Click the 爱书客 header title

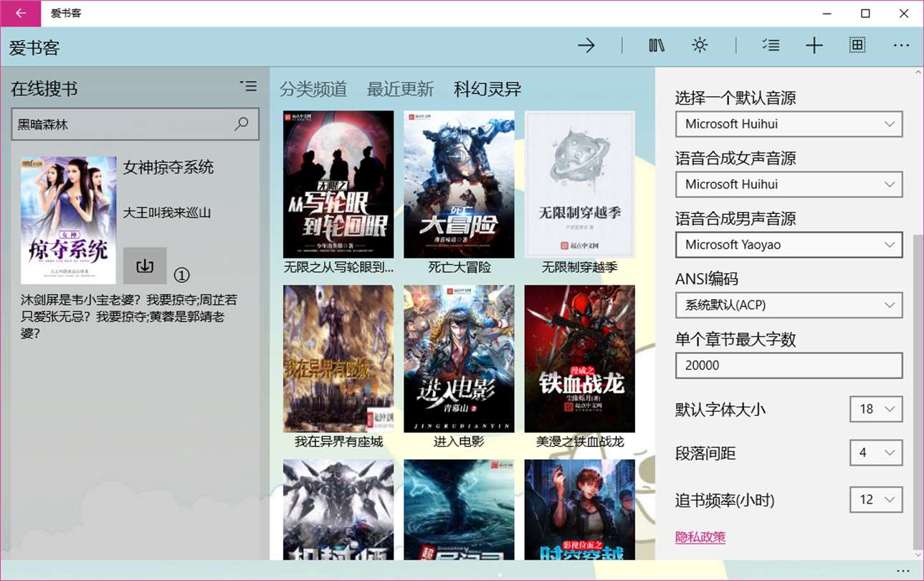(x=34, y=48)
